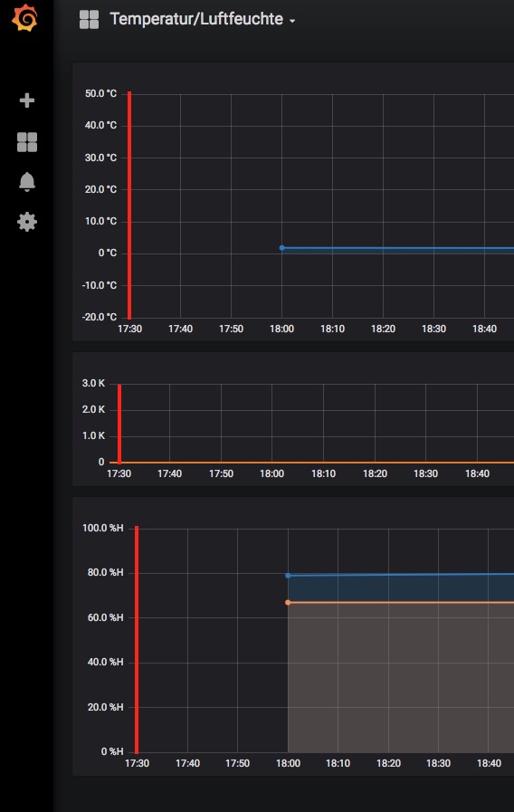Click red annotation line in temperature panel
The height and width of the screenshot is (812, 514).
coord(129,205)
